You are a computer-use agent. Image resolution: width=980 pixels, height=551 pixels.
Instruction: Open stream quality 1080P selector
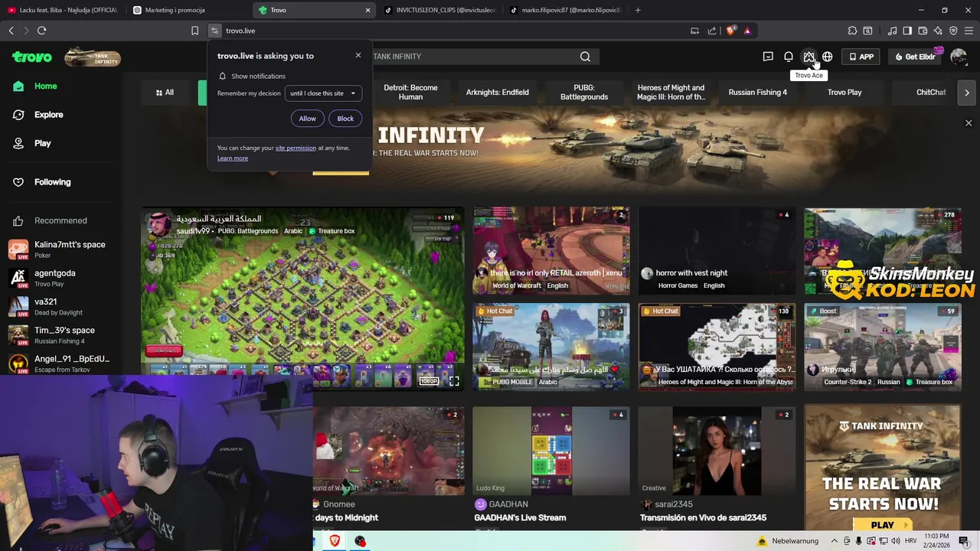pos(429,381)
